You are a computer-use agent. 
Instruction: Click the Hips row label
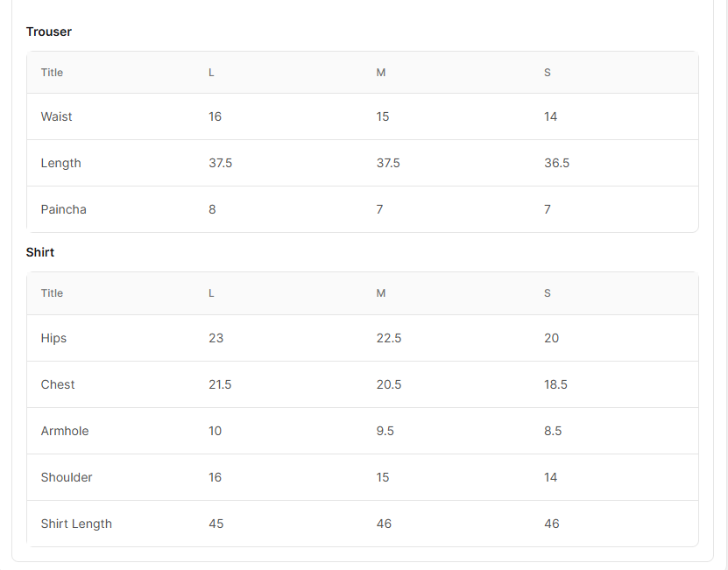coord(53,338)
